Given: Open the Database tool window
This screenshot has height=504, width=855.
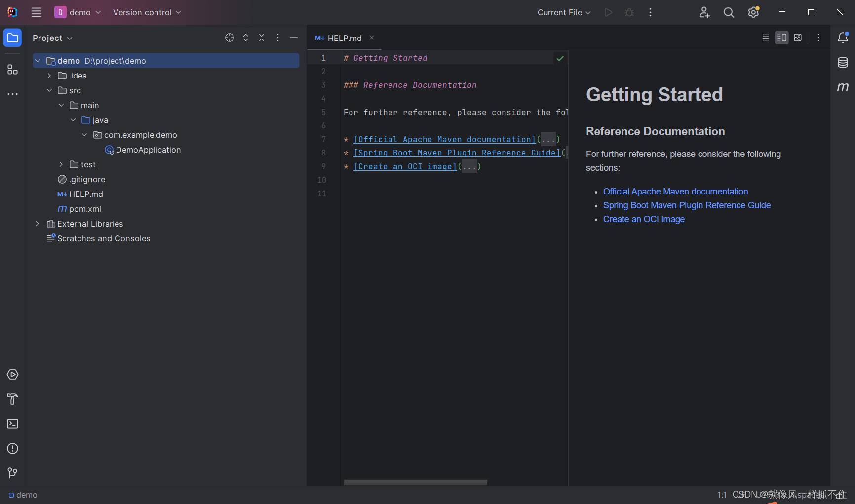Looking at the screenshot, I should pyautogui.click(x=843, y=63).
